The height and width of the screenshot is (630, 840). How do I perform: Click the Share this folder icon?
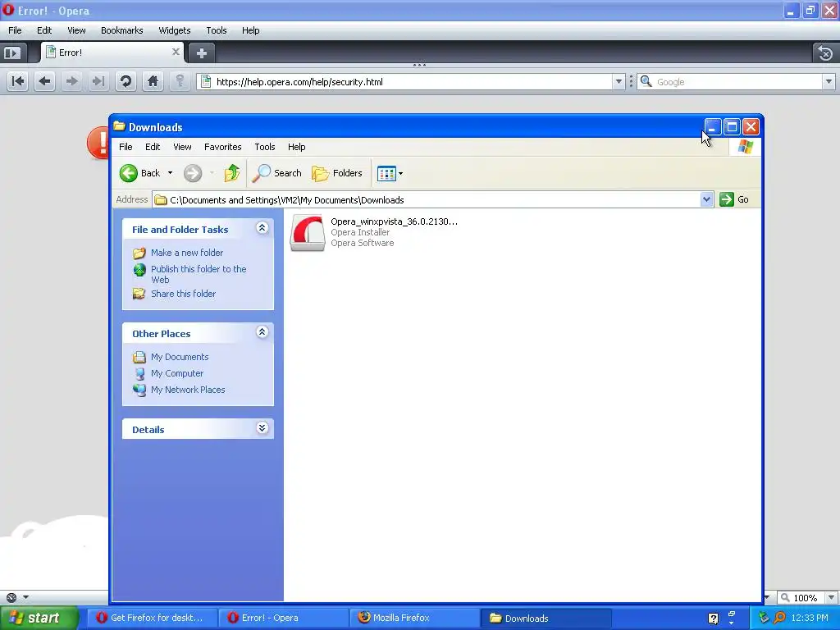point(139,294)
